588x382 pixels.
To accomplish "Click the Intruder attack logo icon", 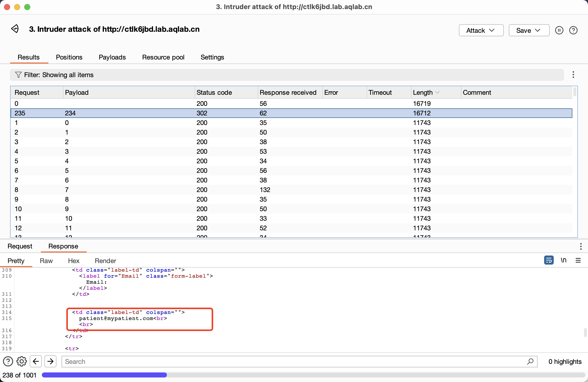I will [x=15, y=29].
